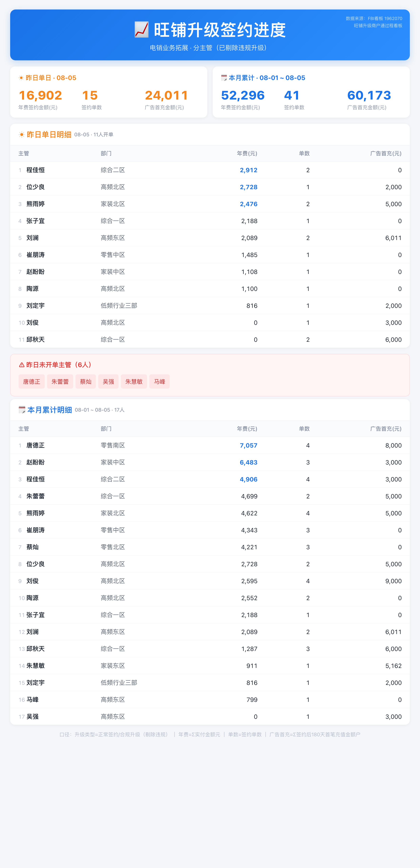Viewport: 420px width, 868px height.
Task: Click the 2,476 年费 value for 熊雨婷
Action: [x=249, y=204]
